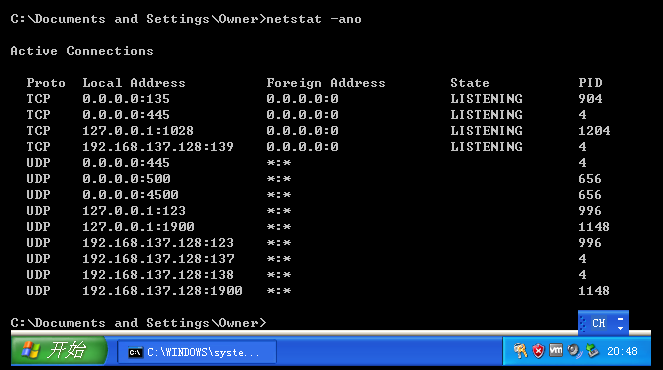Click TCP local address 0.0.0.0:445

click(x=126, y=115)
